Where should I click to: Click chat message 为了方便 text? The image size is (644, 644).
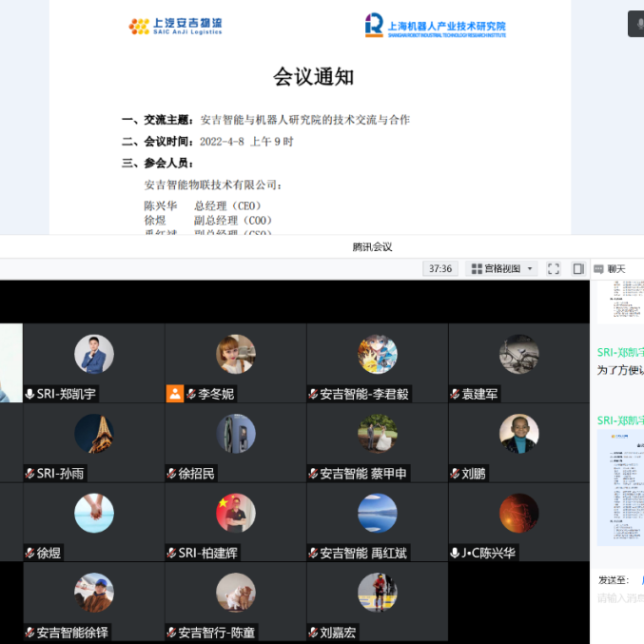coord(620,370)
